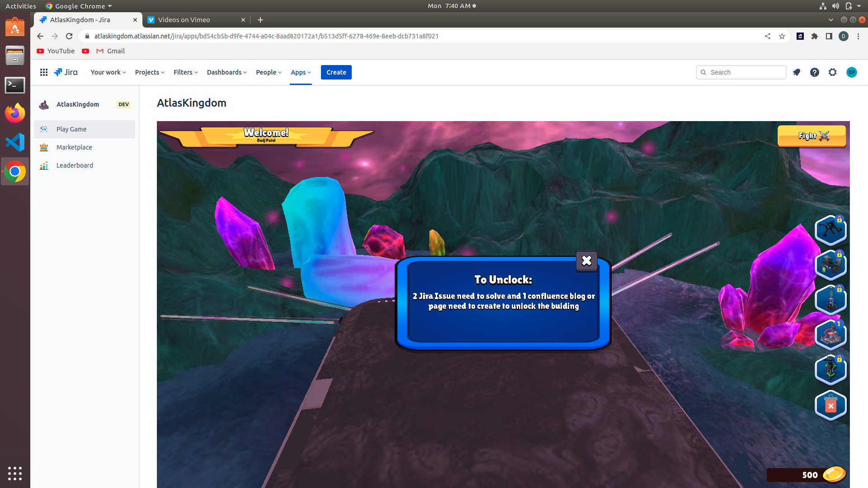Open the Jira help icon

(814, 72)
